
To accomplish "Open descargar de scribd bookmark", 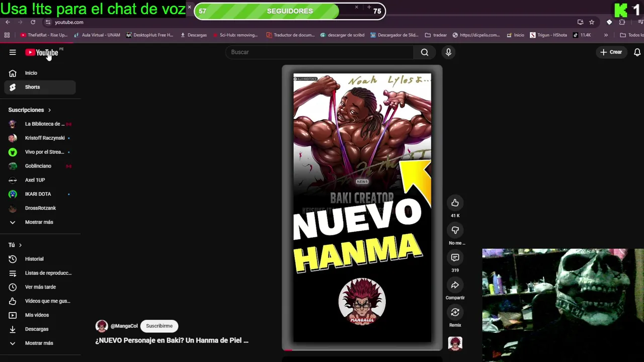I will tap(342, 35).
